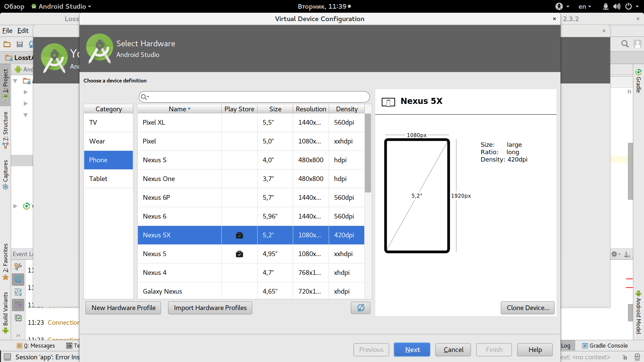The height and width of the screenshot is (362, 644).
Task: Click the device list vertical scrollbar
Action: 368,153
